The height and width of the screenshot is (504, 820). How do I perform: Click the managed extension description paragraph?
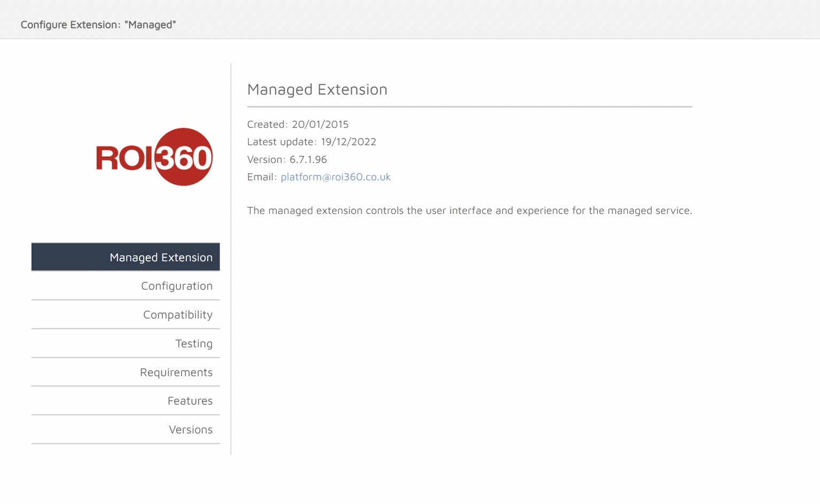[469, 210]
